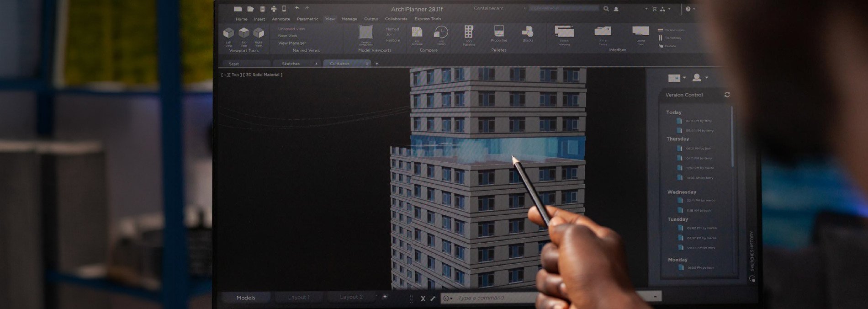This screenshot has width=868, height=309.
Task: Open the Home ribbon tab
Action: point(242,19)
